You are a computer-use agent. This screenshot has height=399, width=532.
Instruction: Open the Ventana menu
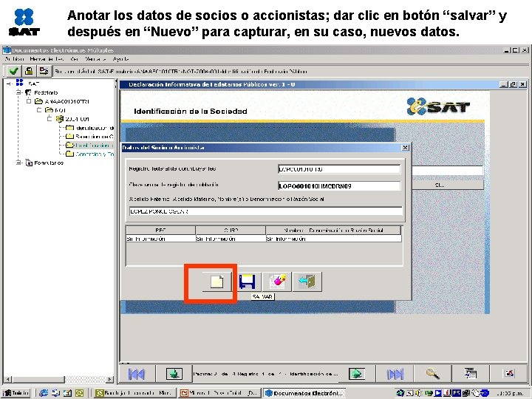coord(95,59)
